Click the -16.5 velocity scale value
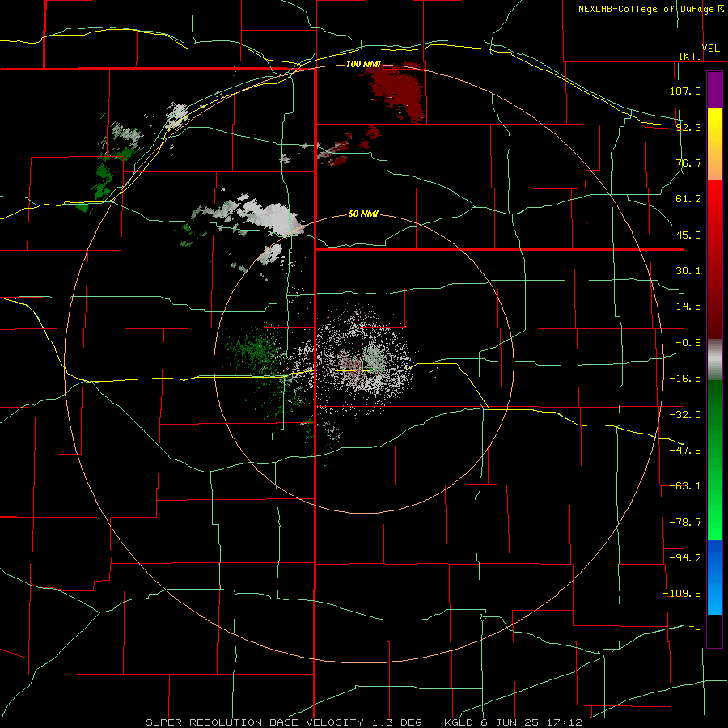 pos(685,379)
